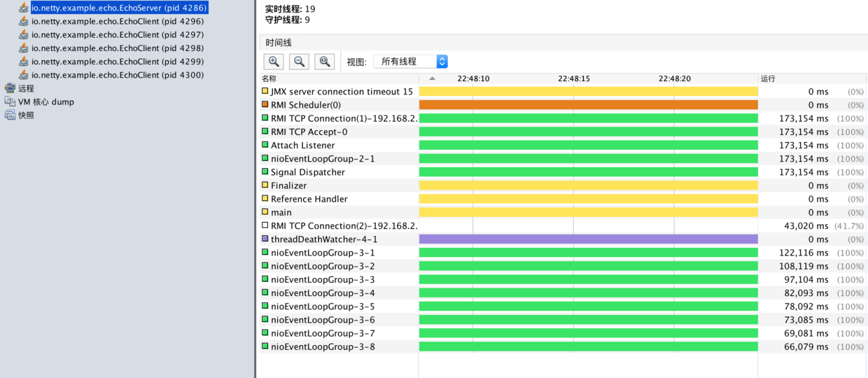The width and height of the screenshot is (868, 378).
Task: Click the 122,116 ms running time value
Action: coord(804,252)
